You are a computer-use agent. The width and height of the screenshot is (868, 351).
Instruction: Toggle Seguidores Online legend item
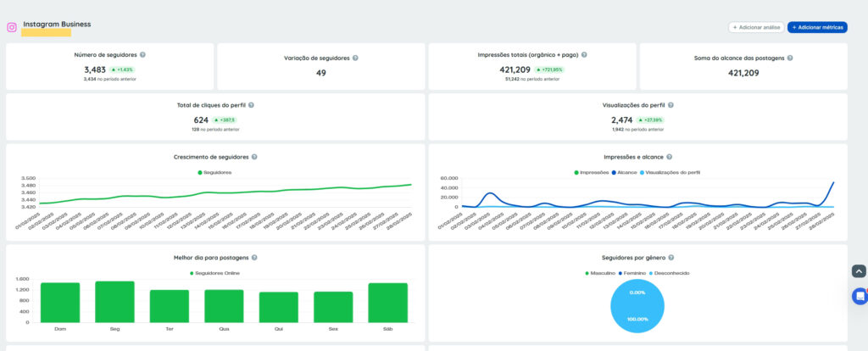[214, 272]
